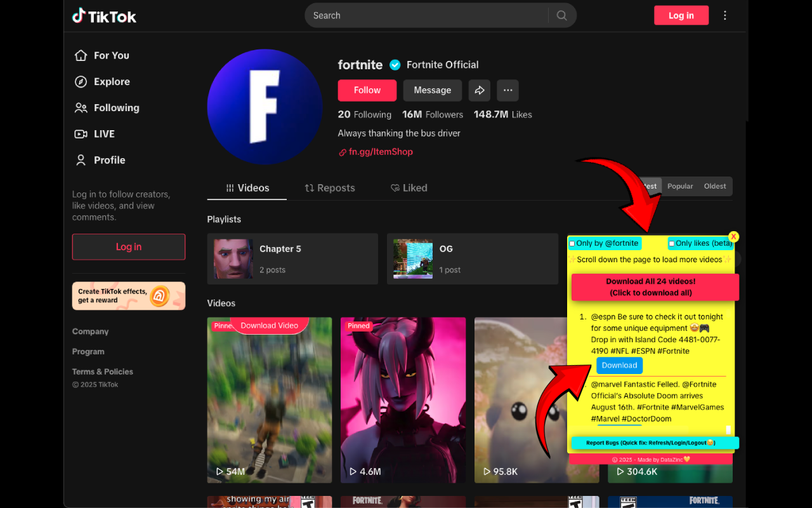This screenshot has height=508, width=812.
Task: Click the TikTok logo
Action: pyautogui.click(x=104, y=16)
